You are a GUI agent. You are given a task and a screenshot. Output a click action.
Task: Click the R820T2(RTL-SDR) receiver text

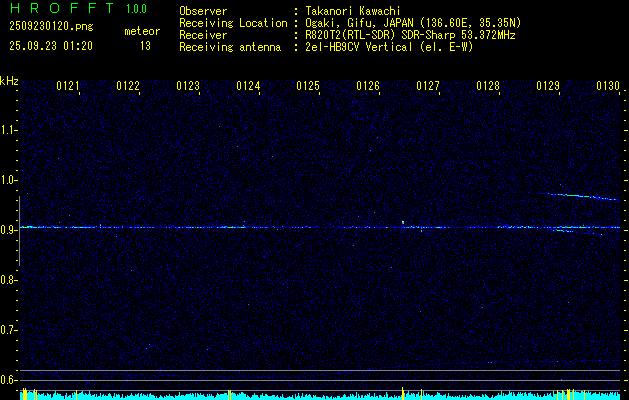pyautogui.click(x=410, y=35)
